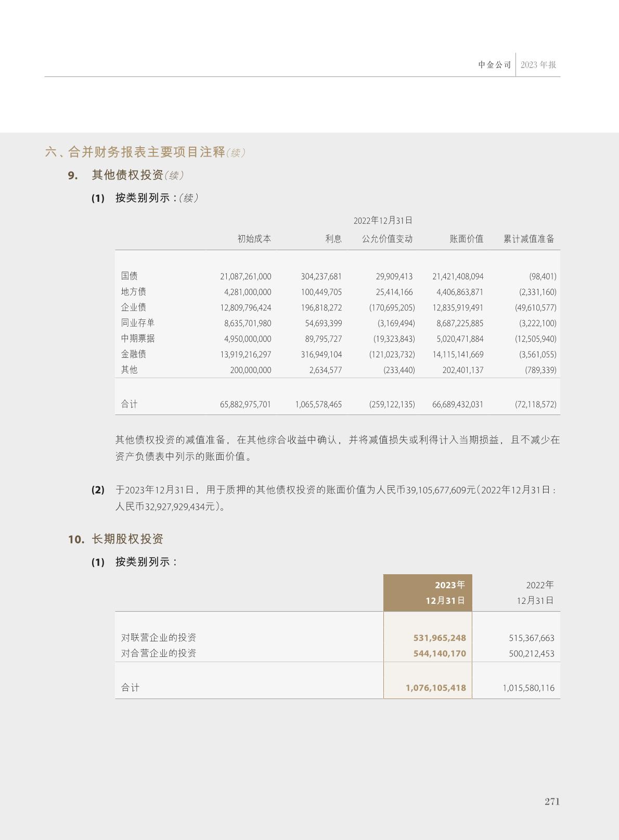Select the 初始成本 column header
Image resolution: width=619 pixels, height=840 pixels.
(254, 239)
